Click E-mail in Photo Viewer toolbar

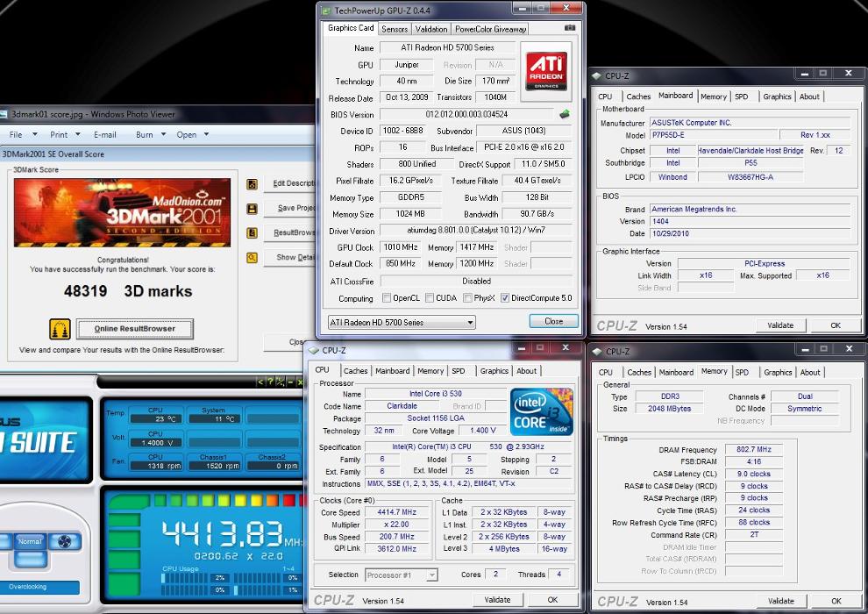(105, 134)
